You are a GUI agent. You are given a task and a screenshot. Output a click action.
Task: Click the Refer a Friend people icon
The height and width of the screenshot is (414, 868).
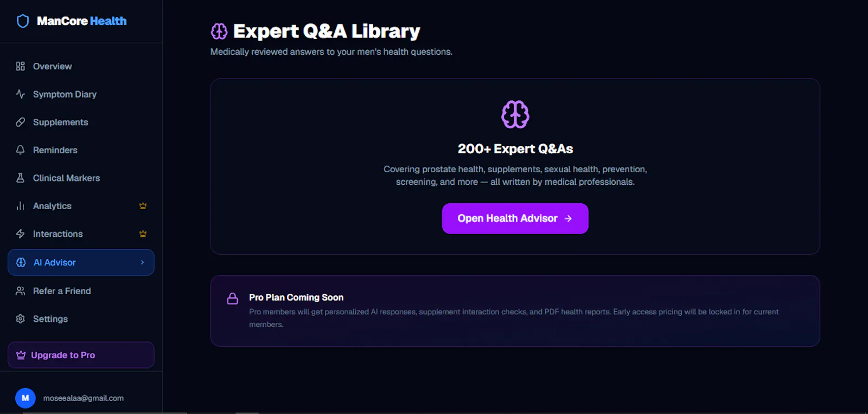pyautogui.click(x=21, y=291)
